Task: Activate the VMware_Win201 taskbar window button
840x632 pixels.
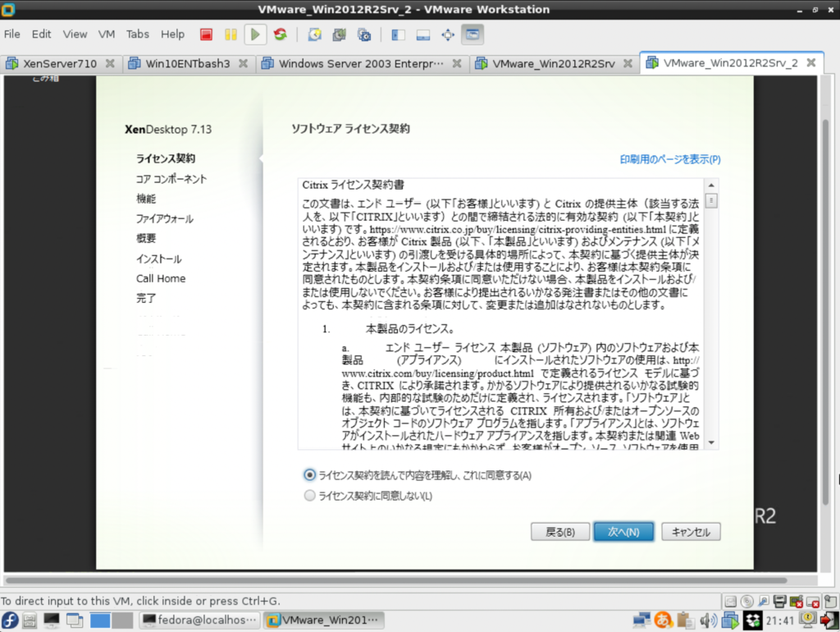Action: [x=324, y=621]
